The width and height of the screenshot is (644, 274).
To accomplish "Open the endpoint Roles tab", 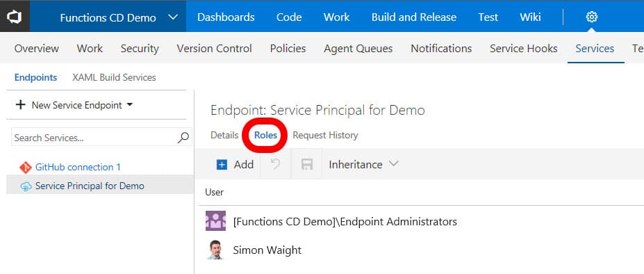I will click(266, 136).
